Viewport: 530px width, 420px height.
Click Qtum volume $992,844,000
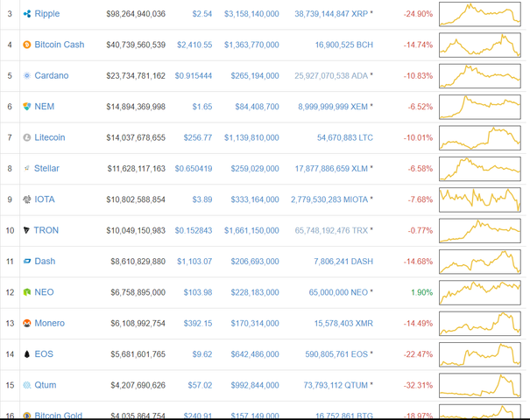255,385
